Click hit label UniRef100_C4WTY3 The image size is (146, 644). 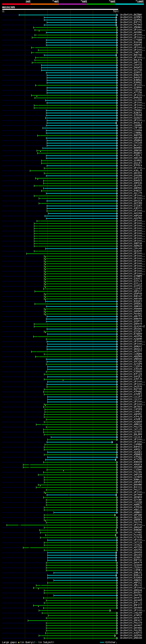(131, 53)
